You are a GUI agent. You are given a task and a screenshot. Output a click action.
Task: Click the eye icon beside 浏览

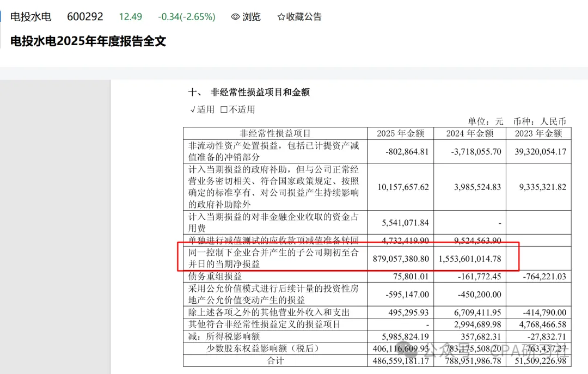(x=235, y=17)
